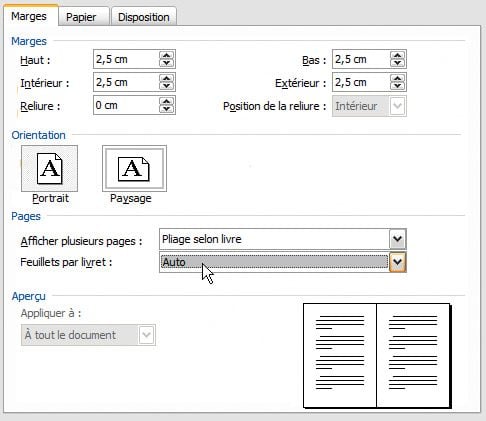Expand the Feuillets par livret dropdown arrow
The height and width of the screenshot is (421, 486).
pyautogui.click(x=397, y=262)
